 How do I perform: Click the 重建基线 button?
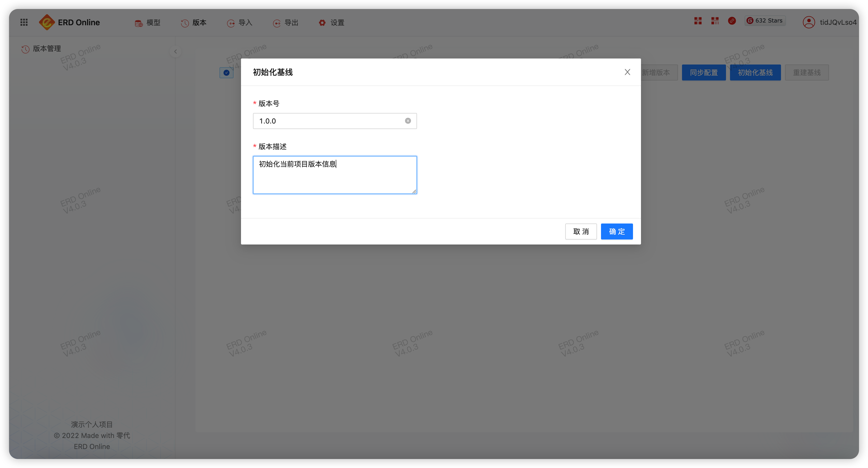coord(807,72)
